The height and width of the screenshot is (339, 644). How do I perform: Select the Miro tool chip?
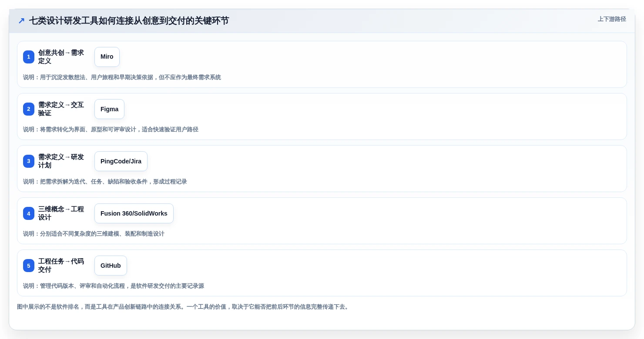coord(107,57)
